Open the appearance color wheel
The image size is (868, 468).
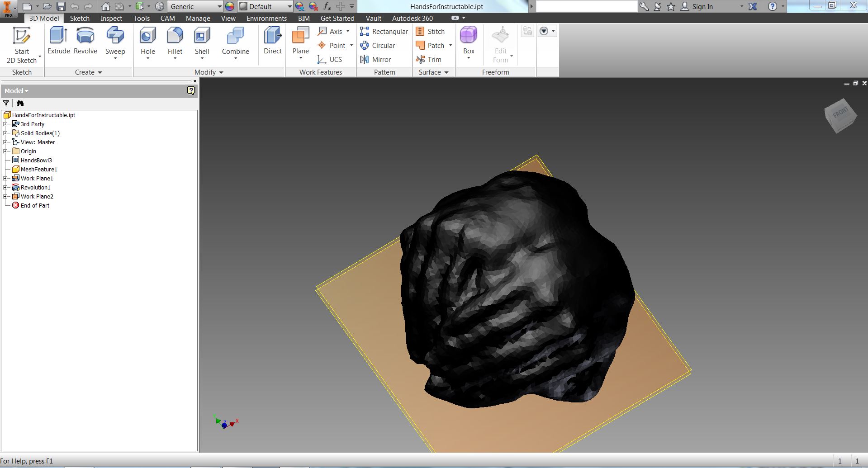tap(230, 6)
